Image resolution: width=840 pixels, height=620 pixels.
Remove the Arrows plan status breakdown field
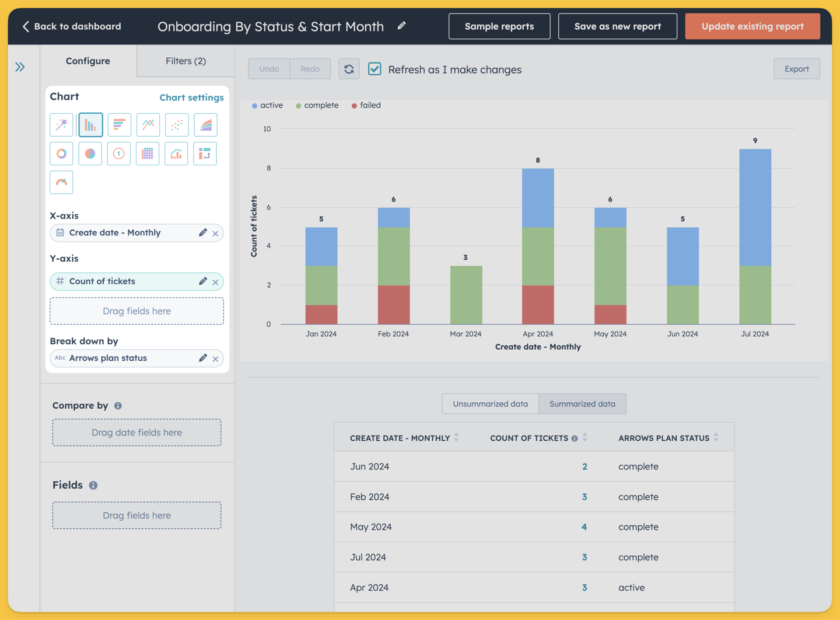click(x=216, y=358)
